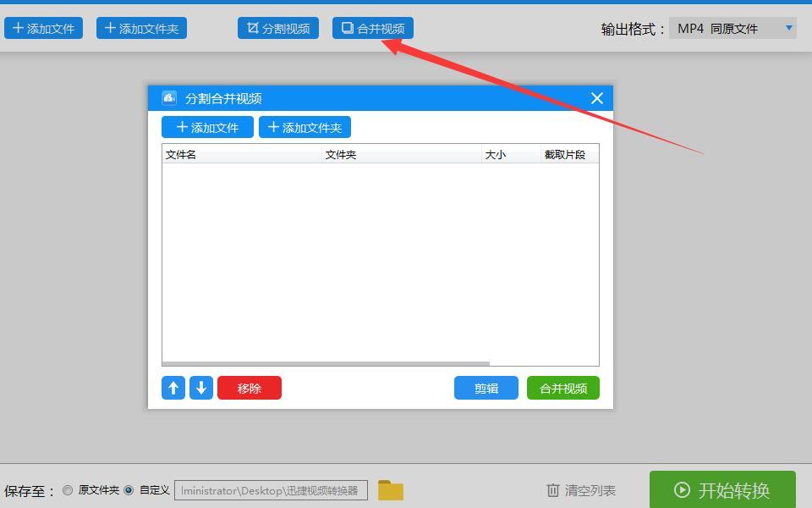Image resolution: width=812 pixels, height=508 pixels.
Task: Select the 自定义 radio button
Action: click(129, 490)
